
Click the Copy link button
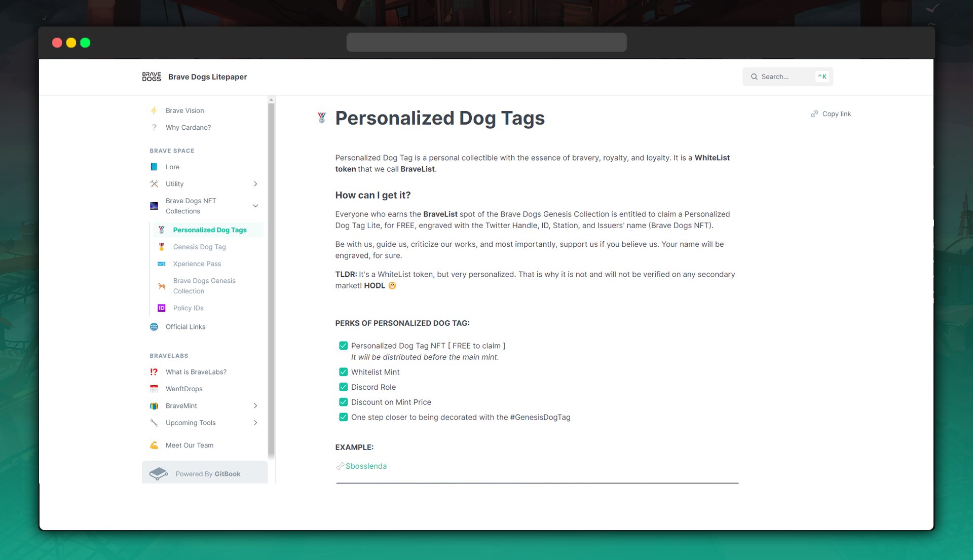831,114
